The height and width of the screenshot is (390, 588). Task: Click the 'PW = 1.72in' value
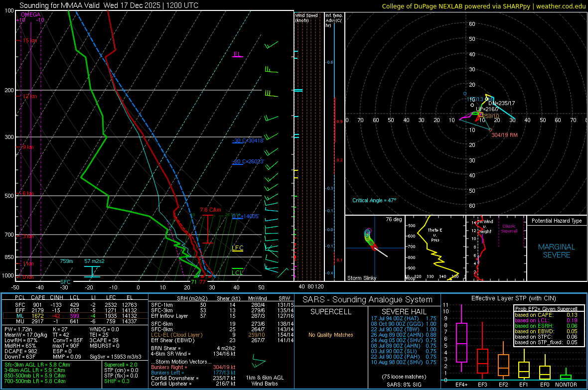(x=18, y=329)
